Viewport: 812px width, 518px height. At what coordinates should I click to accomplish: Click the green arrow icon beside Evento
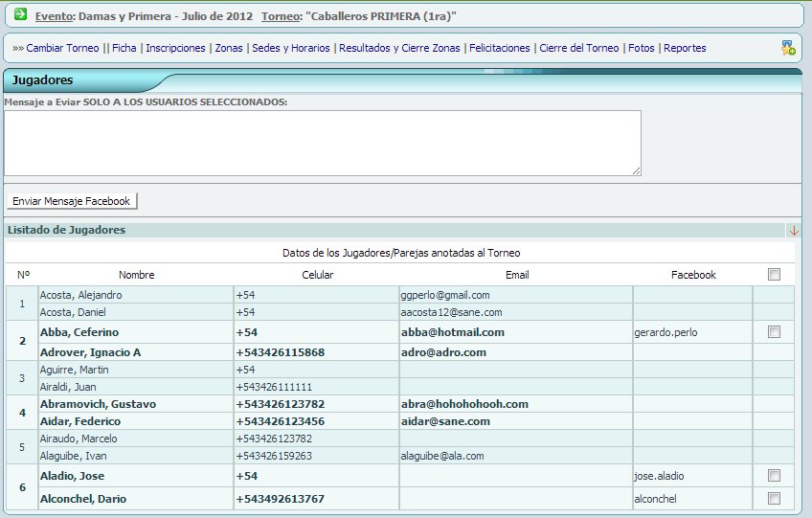(20, 15)
